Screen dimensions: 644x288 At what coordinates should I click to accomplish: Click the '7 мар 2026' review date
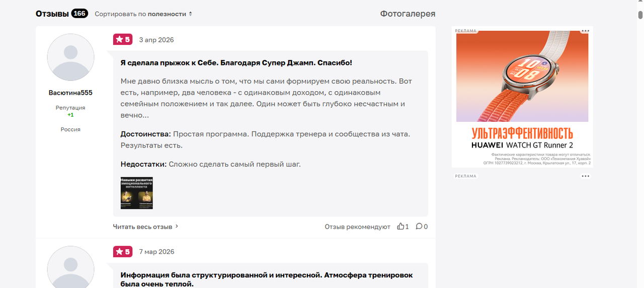157,252
